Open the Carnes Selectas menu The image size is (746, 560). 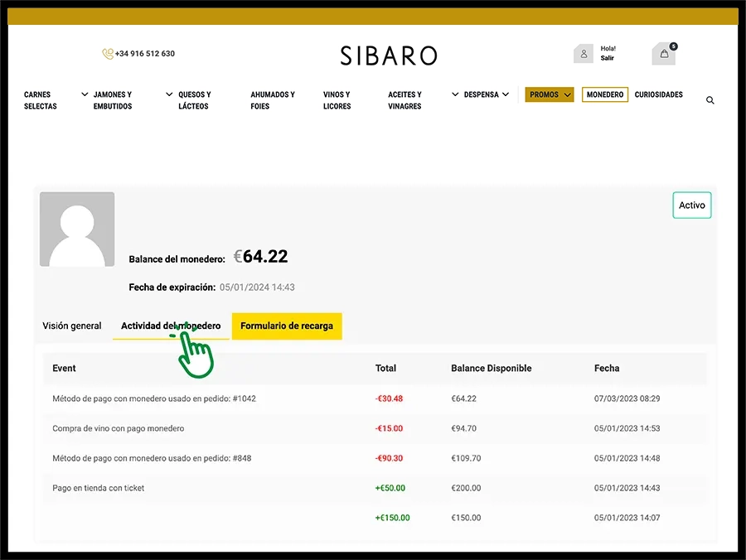pos(41,100)
